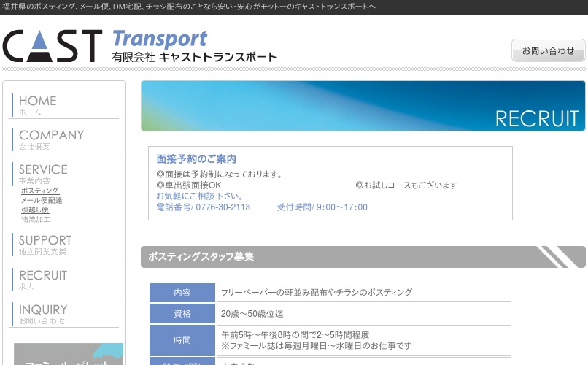Select the 資格 table header cell

click(x=182, y=314)
